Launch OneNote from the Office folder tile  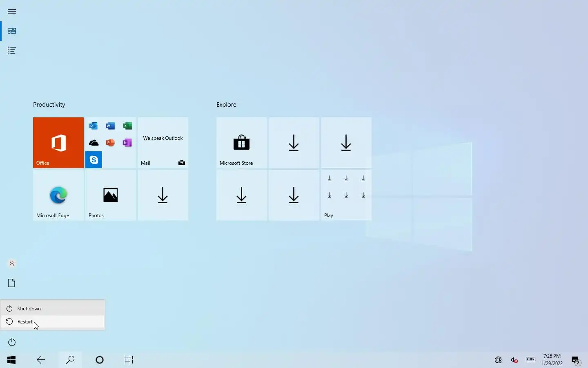127,143
